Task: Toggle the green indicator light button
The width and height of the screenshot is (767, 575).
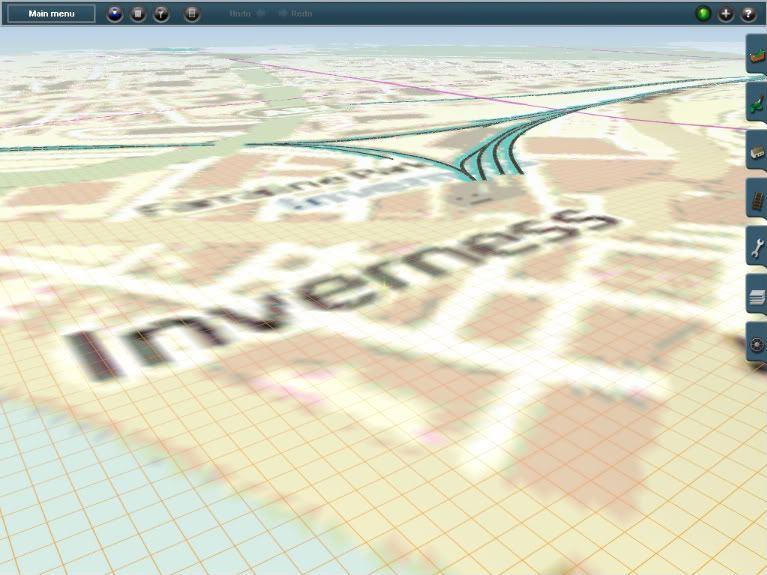Action: [703, 14]
